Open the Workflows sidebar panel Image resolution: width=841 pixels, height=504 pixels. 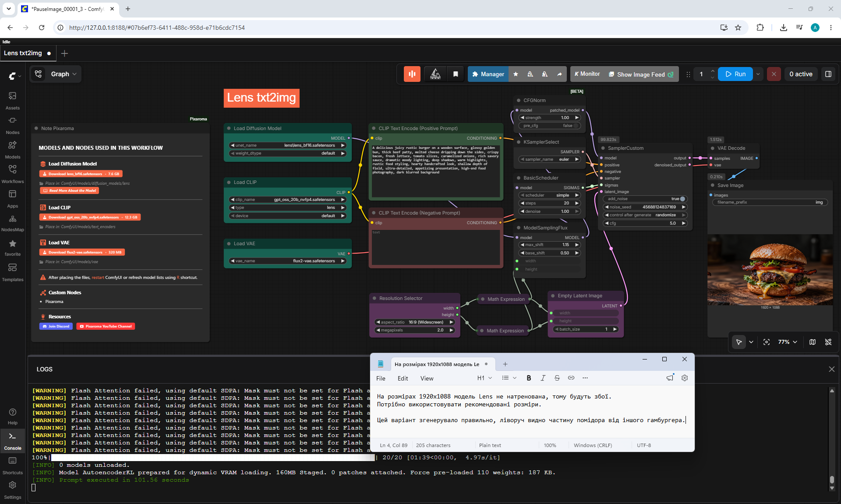[x=12, y=174]
